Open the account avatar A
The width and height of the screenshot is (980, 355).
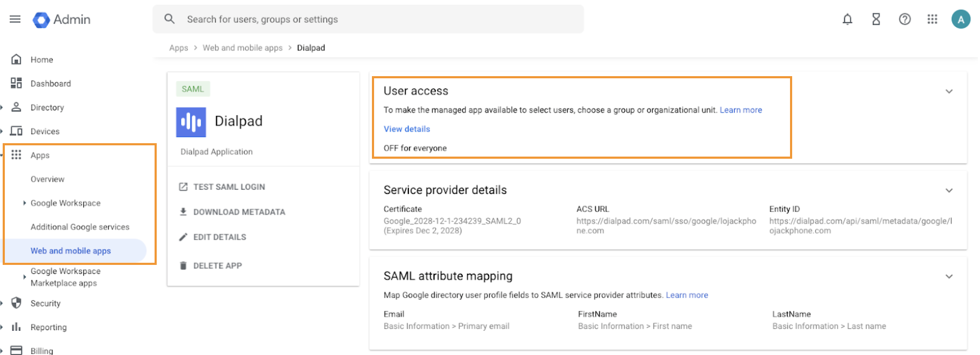(x=961, y=19)
